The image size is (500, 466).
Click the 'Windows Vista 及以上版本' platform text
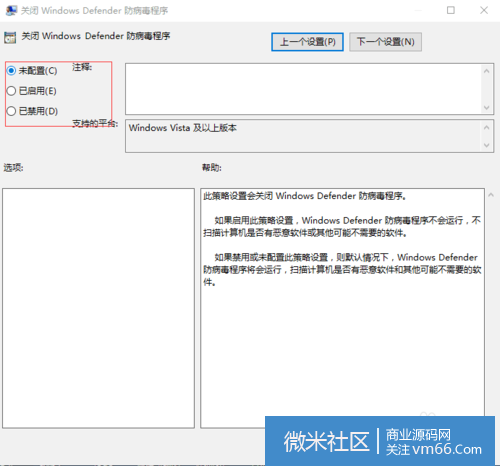pos(183,128)
